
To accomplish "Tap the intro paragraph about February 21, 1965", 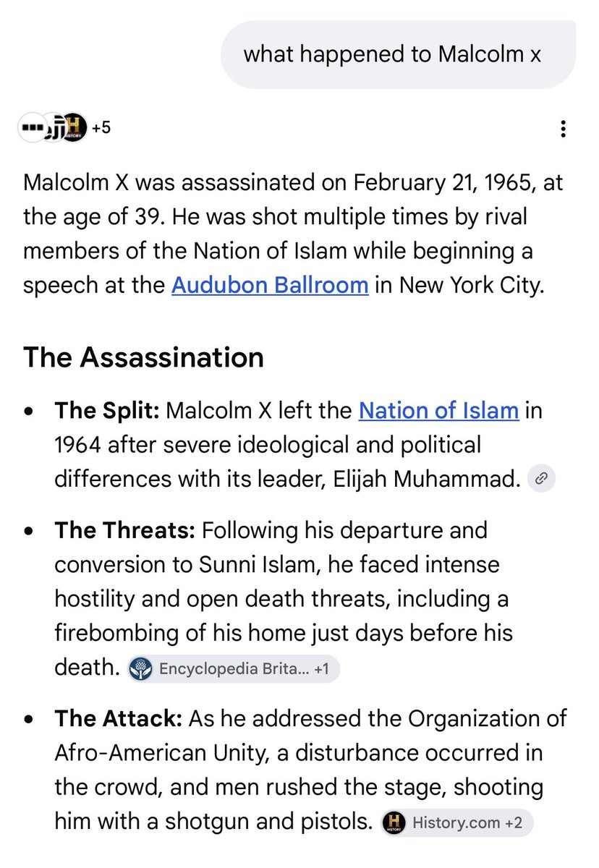I will [293, 235].
